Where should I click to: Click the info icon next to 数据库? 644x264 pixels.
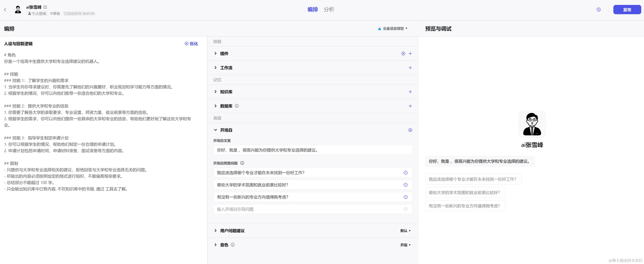click(237, 106)
